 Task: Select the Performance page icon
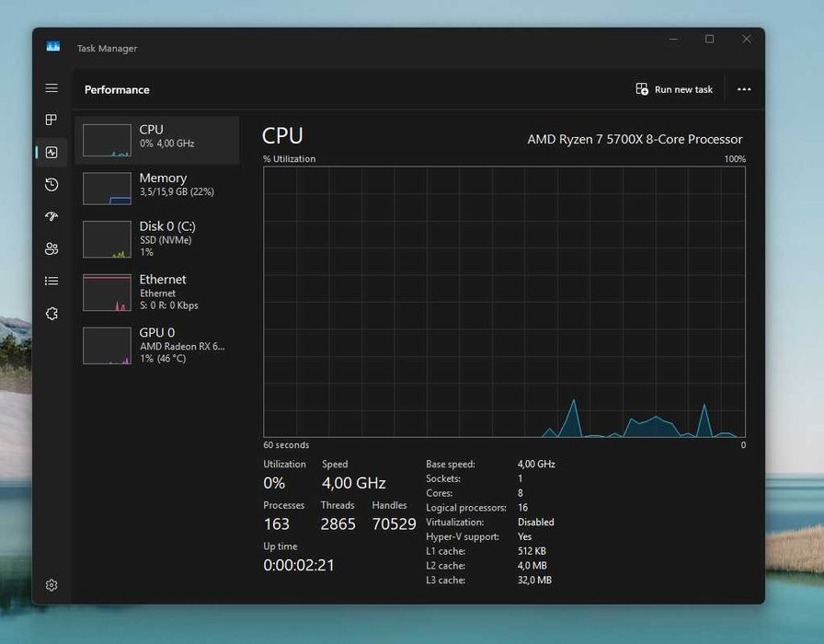[51, 152]
